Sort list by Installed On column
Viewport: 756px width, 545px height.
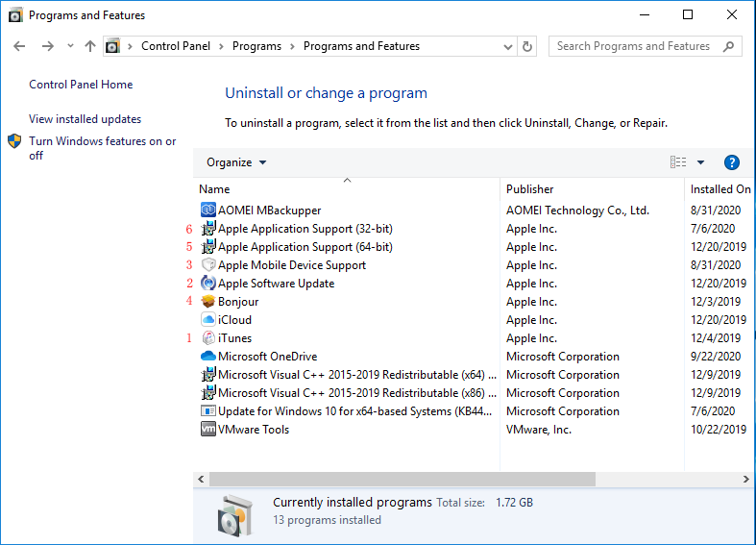[x=720, y=189]
